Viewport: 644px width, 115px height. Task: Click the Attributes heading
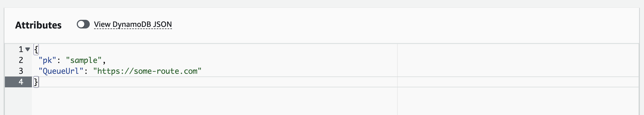38,25
